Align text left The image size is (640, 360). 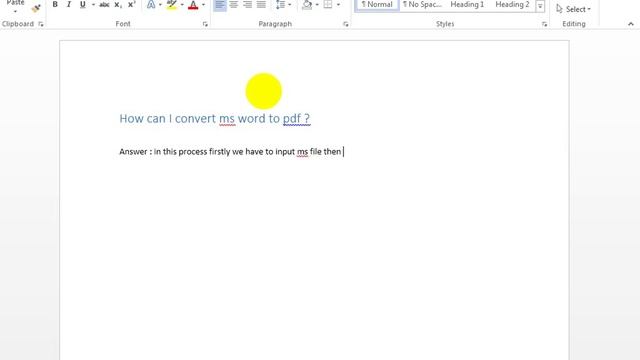(220, 4)
